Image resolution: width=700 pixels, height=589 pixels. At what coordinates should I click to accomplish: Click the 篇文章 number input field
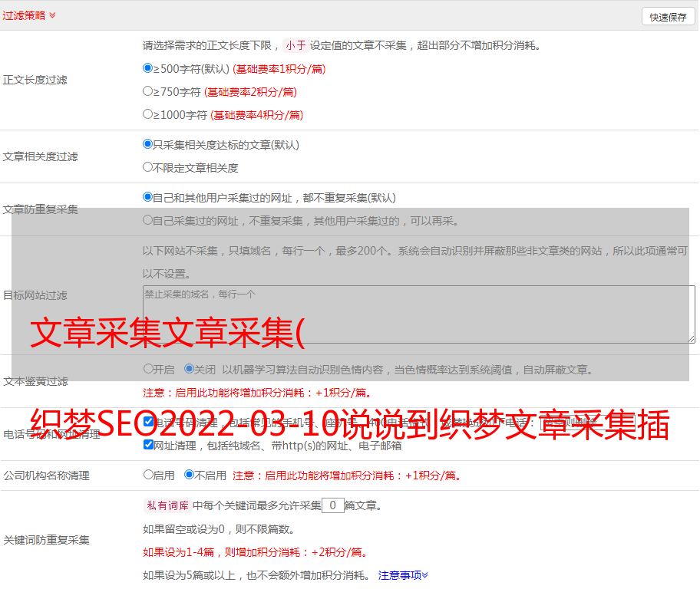(x=332, y=505)
